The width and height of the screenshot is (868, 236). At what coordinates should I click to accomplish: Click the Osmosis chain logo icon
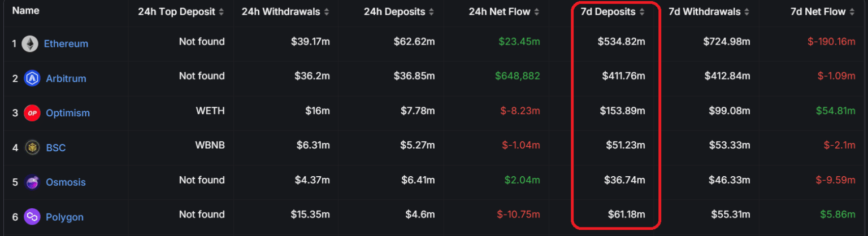[x=32, y=182]
